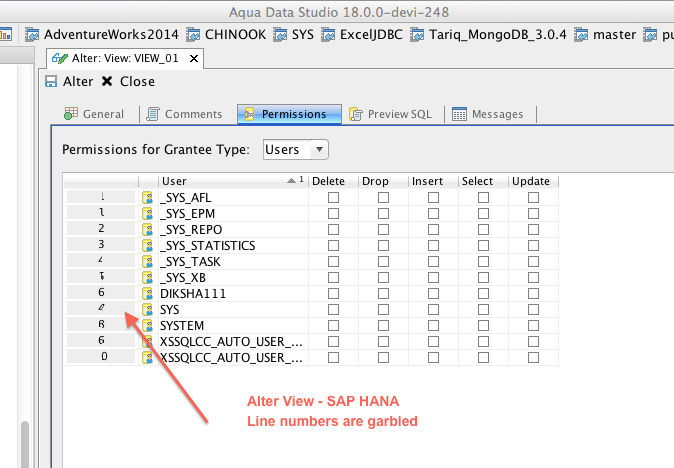This screenshot has height=468, width=674.
Task: Close the Alter View VIEW_01 tab
Action: [194, 58]
